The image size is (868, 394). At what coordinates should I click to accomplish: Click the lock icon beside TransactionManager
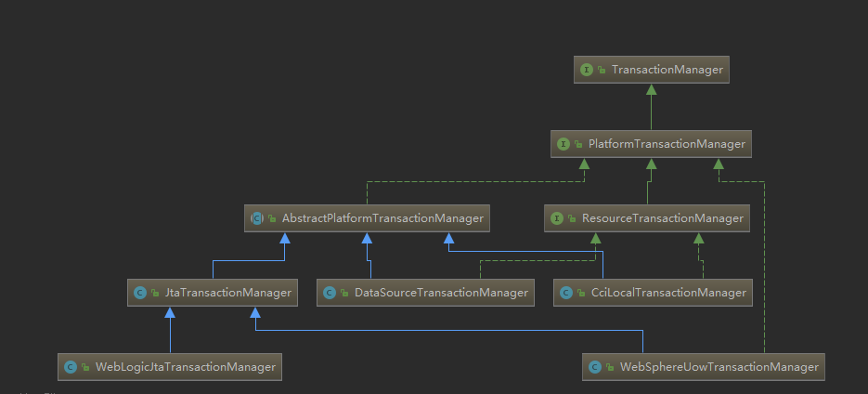[602, 71]
